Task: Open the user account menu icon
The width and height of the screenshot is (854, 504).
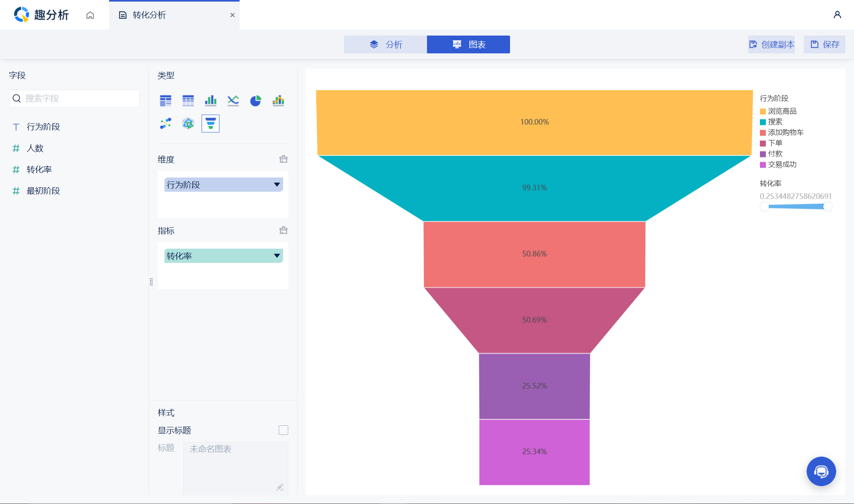Action: [x=837, y=15]
